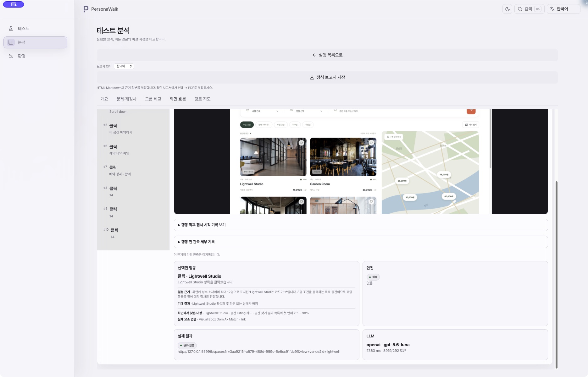
Task: Switch to the 경로 지도 tab
Action: pyautogui.click(x=202, y=99)
